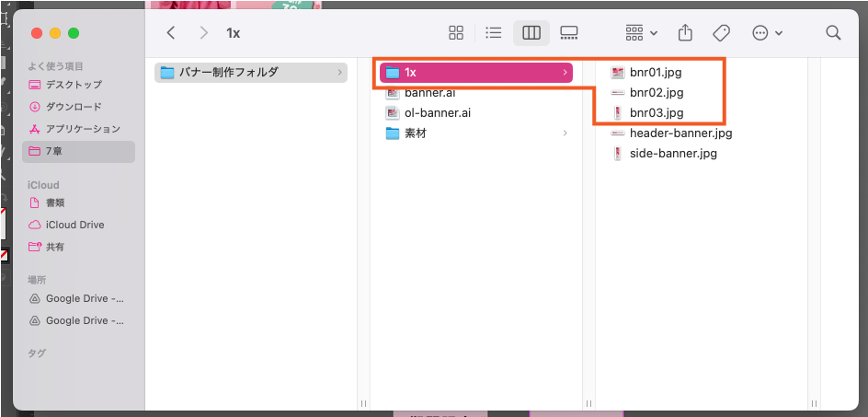This screenshot has width=868, height=417.
Task: Open iCloud Drive in the sidebar
Action: tap(78, 225)
